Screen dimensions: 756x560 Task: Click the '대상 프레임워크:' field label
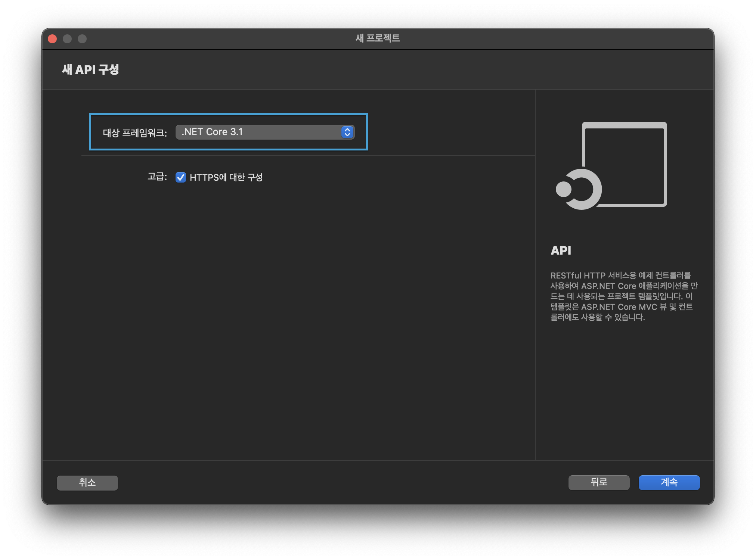134,133
